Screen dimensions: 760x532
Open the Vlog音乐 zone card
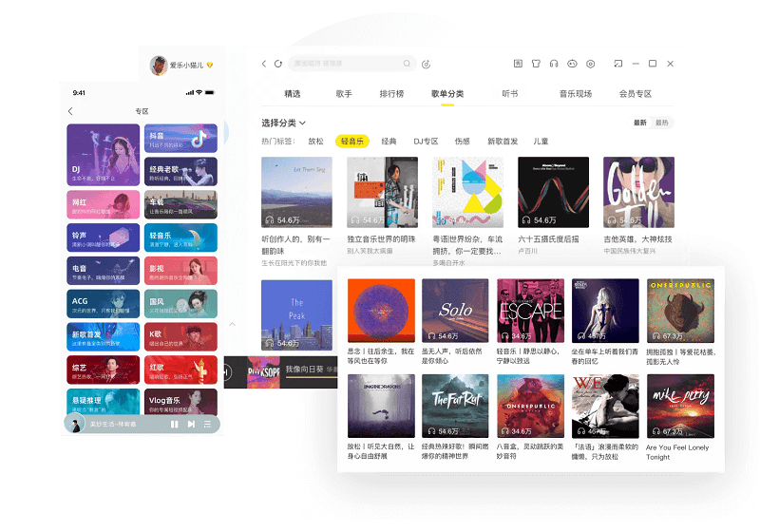tap(180, 402)
